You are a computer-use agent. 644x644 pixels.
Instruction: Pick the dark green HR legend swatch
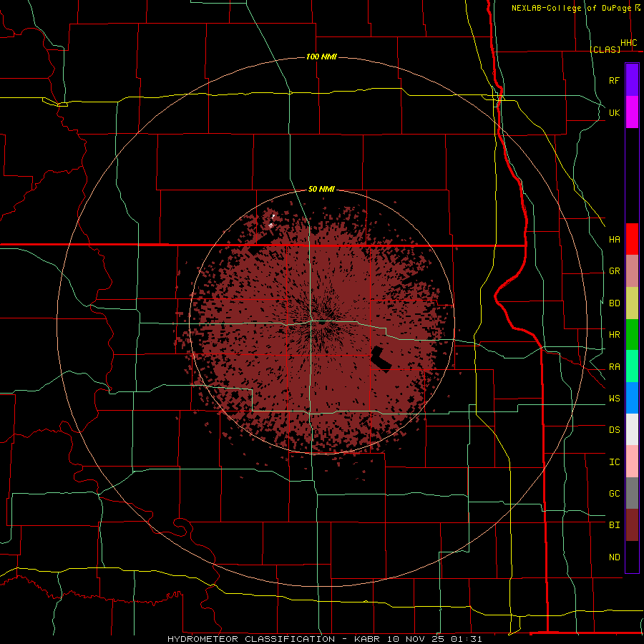632,335
